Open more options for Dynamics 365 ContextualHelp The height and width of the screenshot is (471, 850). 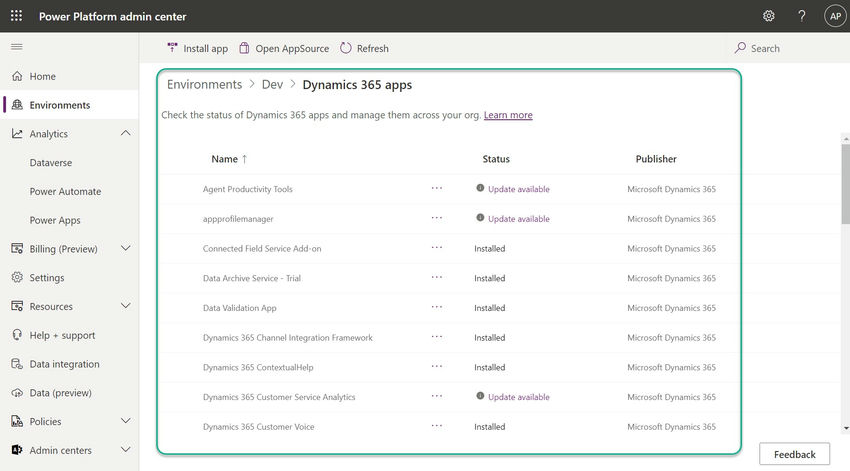(x=437, y=366)
